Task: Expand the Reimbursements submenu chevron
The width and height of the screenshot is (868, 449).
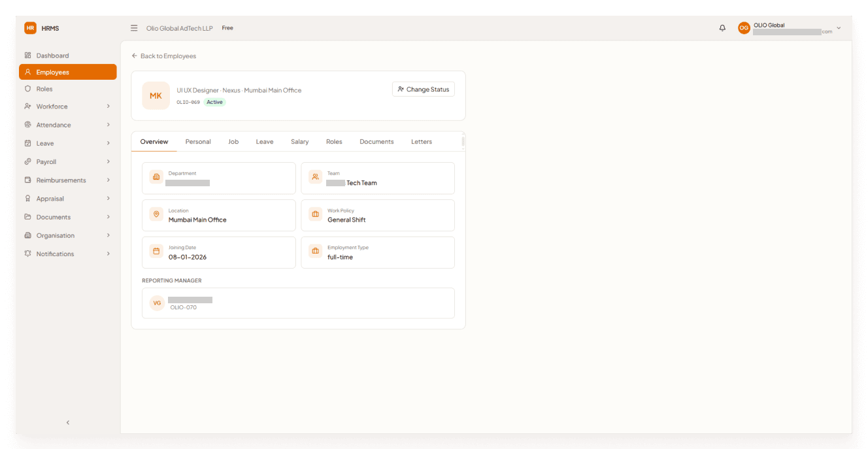Action: [x=108, y=180]
